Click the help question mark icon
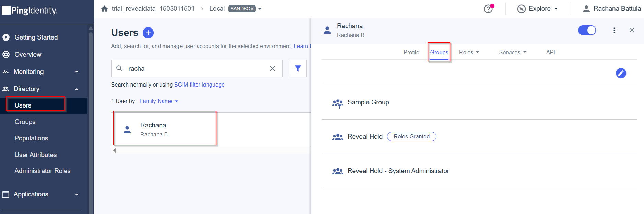Image resolution: width=644 pixels, height=214 pixels. [488, 9]
